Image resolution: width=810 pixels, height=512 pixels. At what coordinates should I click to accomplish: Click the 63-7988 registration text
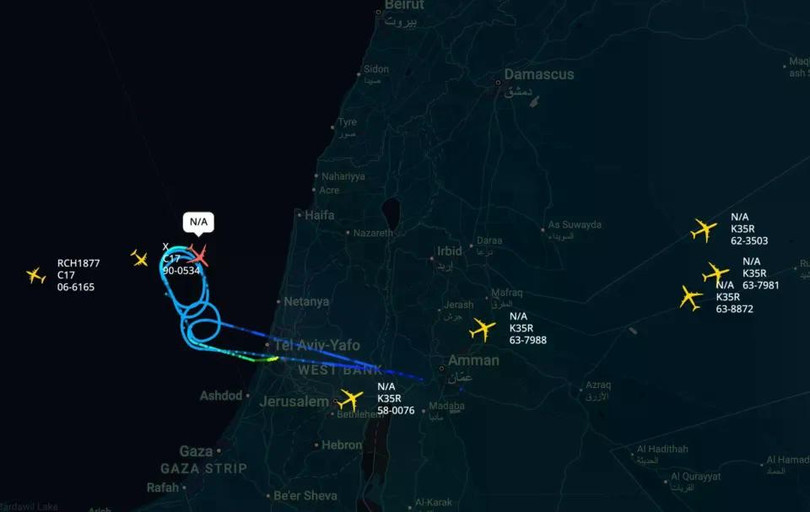528,340
